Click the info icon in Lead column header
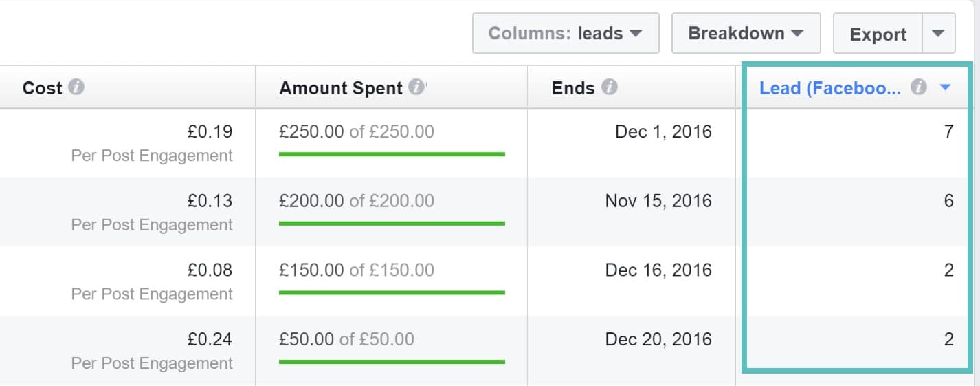Screen dimensions: 980x386 coord(919,87)
